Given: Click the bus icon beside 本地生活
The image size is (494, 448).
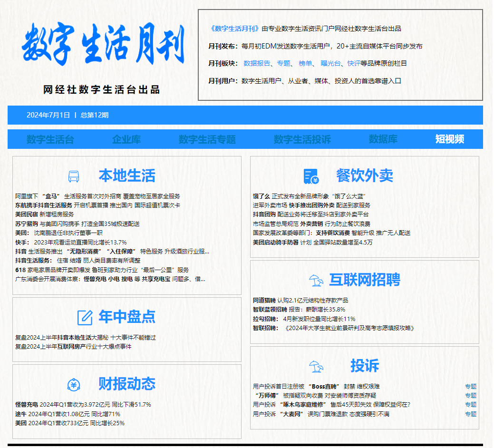Looking at the screenshot, I should tap(74, 176).
